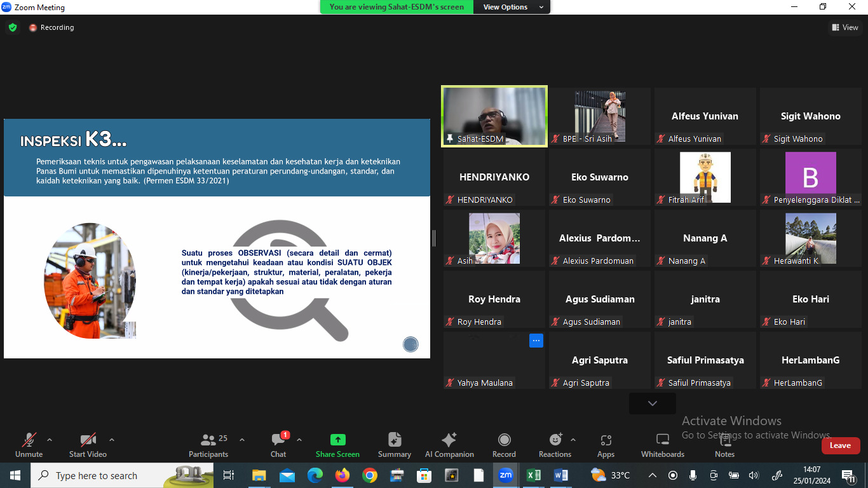Screen dimensions: 868x488
Task: Open Zoom Apps
Action: pos(606,445)
